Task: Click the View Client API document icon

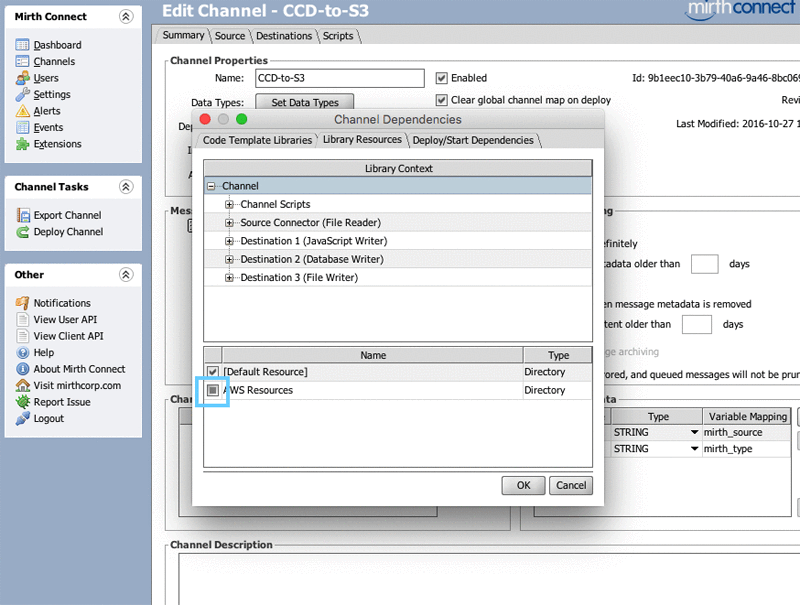Action: click(x=22, y=336)
